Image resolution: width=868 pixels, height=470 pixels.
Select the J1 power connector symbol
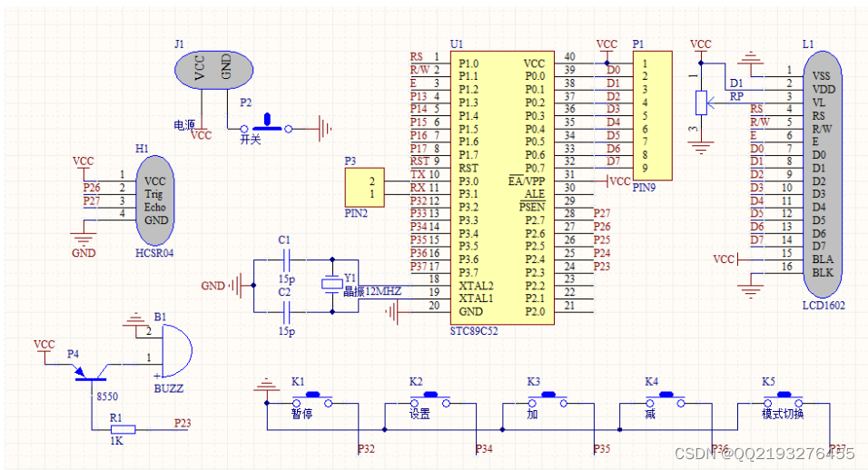213,70
